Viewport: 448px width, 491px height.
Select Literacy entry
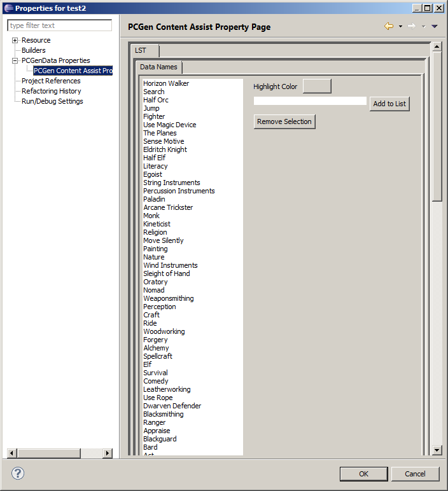[155, 166]
